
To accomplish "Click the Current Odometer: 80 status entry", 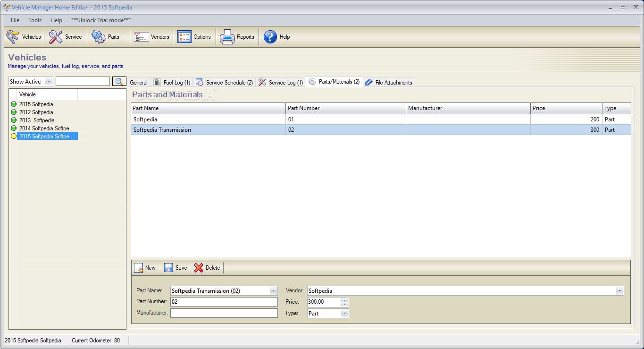I will click(x=96, y=340).
